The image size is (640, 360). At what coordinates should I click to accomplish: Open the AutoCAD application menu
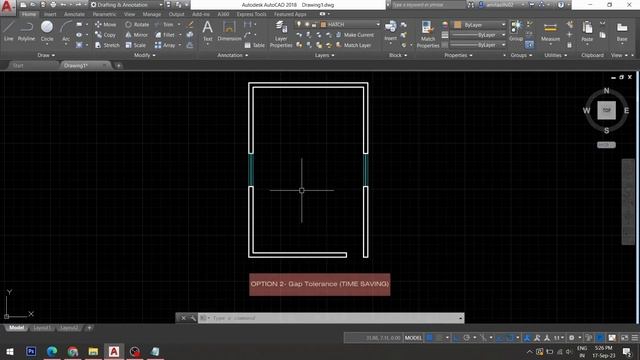[x=7, y=7]
